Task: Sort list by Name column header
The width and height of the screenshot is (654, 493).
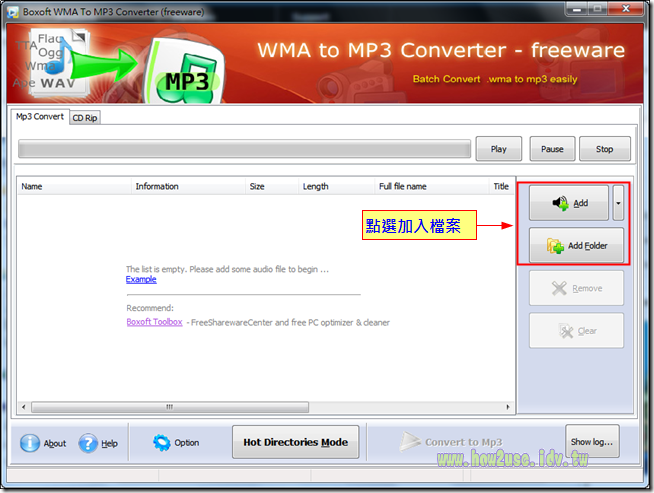Action: point(75,186)
